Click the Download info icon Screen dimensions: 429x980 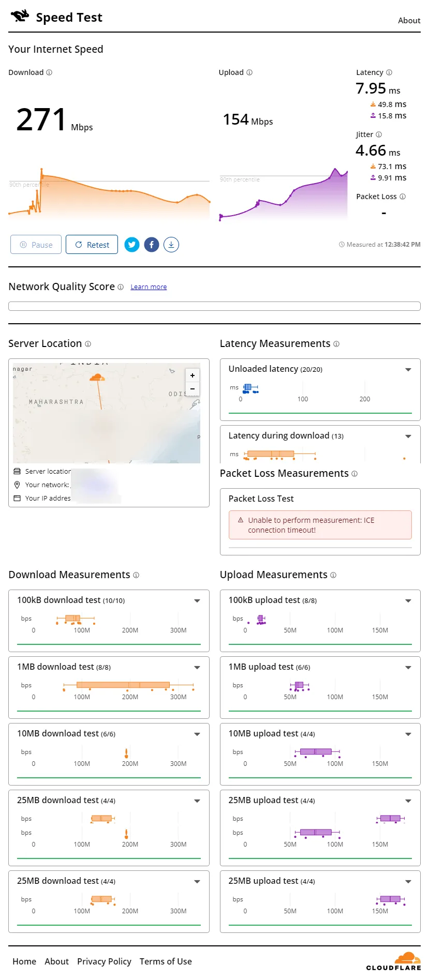click(49, 72)
